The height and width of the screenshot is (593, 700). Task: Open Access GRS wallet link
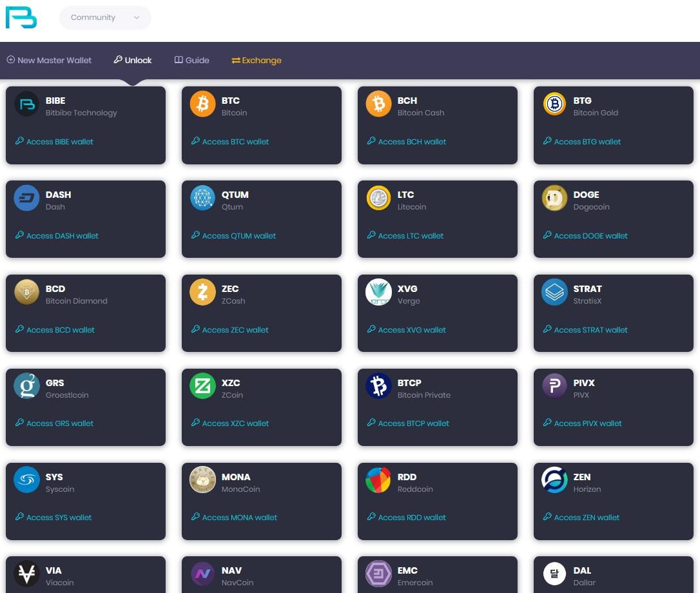pyautogui.click(x=54, y=423)
